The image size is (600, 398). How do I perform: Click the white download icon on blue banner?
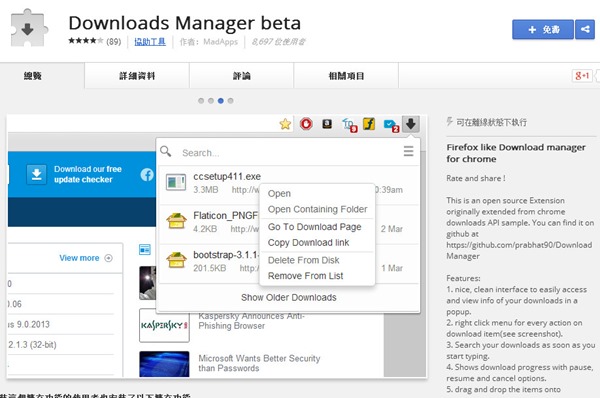click(36, 174)
